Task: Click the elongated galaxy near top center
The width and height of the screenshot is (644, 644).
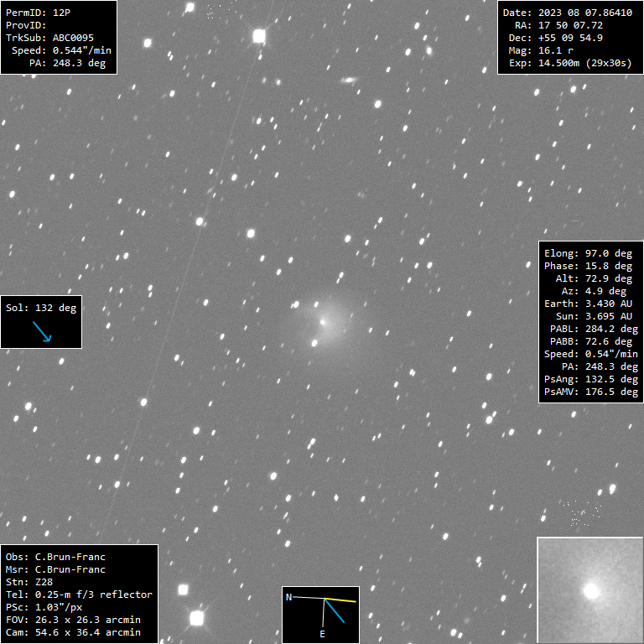Action: tap(349, 80)
